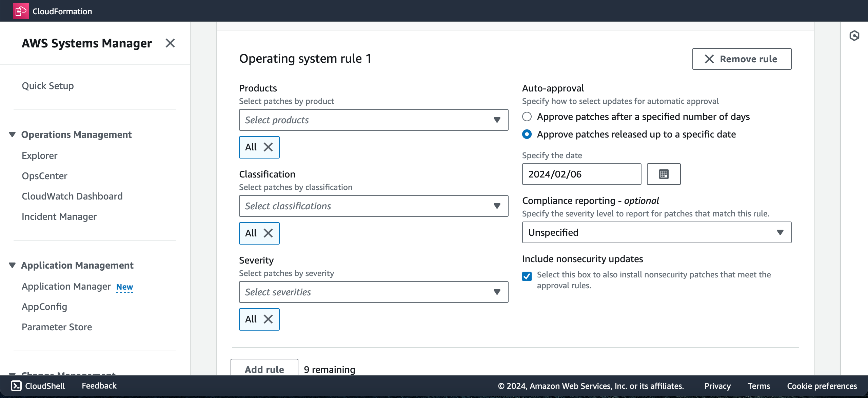The width and height of the screenshot is (868, 398).
Task: Click the Add rule button
Action: (x=264, y=368)
